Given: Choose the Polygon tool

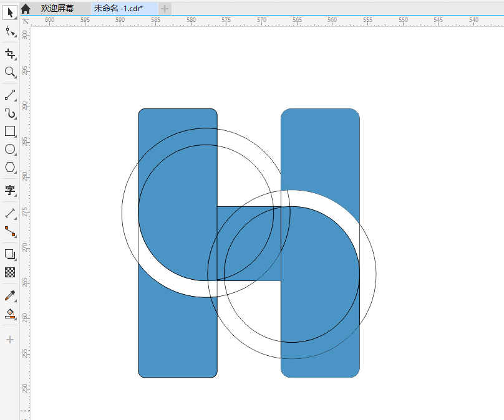Looking at the screenshot, I should [x=10, y=167].
